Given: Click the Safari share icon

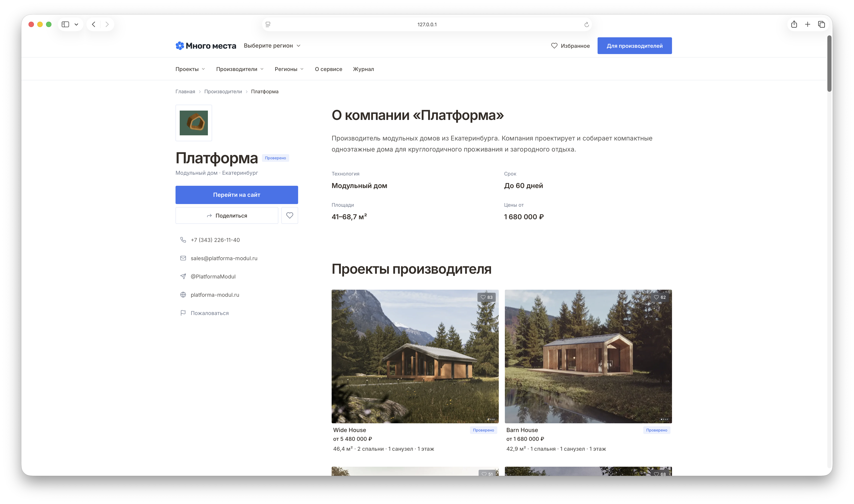Looking at the screenshot, I should tap(794, 24).
